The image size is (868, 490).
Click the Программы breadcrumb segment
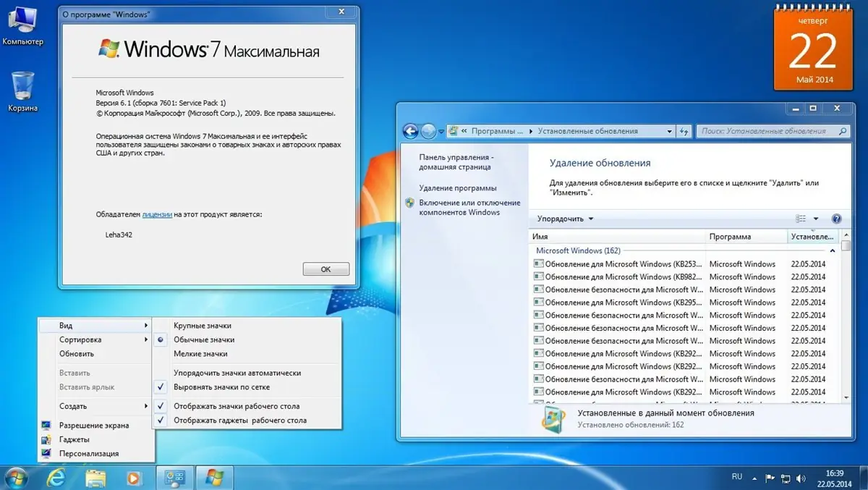(497, 131)
